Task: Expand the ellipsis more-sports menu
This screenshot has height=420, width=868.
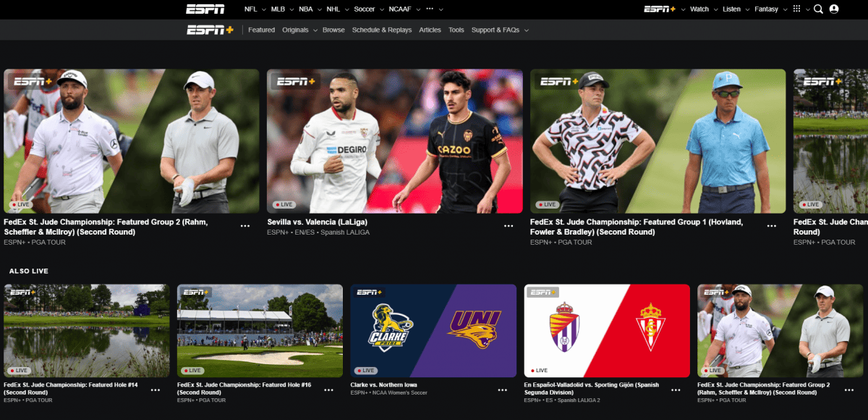Action: coord(429,9)
